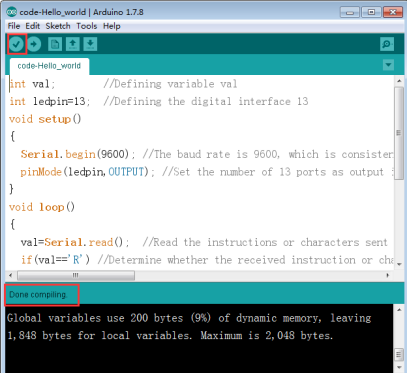The image size is (408, 374).
Task: Click the horizontal scrollbar thumb
Action: point(76,275)
